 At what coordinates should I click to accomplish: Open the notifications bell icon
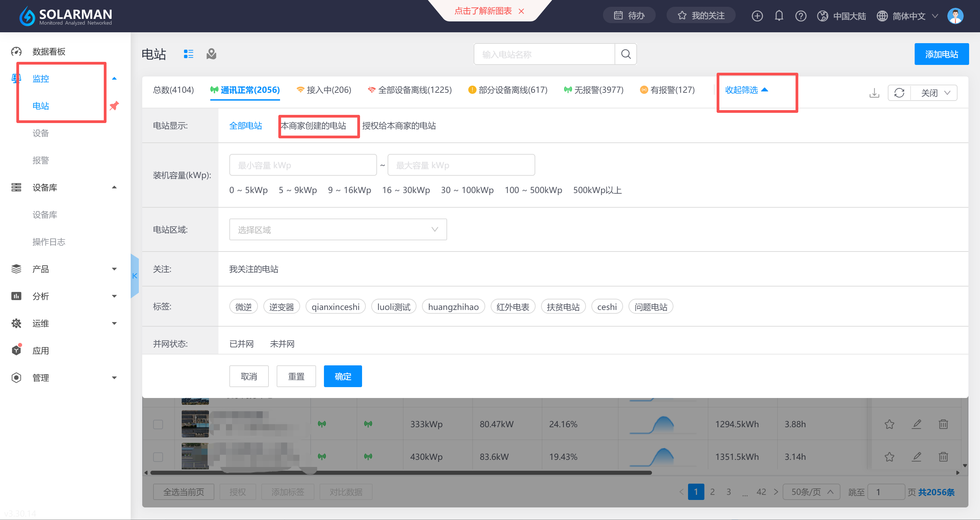(779, 16)
